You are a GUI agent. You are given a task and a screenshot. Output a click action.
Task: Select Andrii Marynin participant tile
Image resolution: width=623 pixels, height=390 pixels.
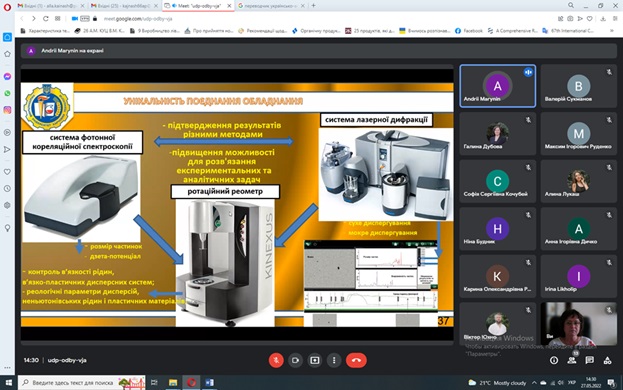point(497,86)
